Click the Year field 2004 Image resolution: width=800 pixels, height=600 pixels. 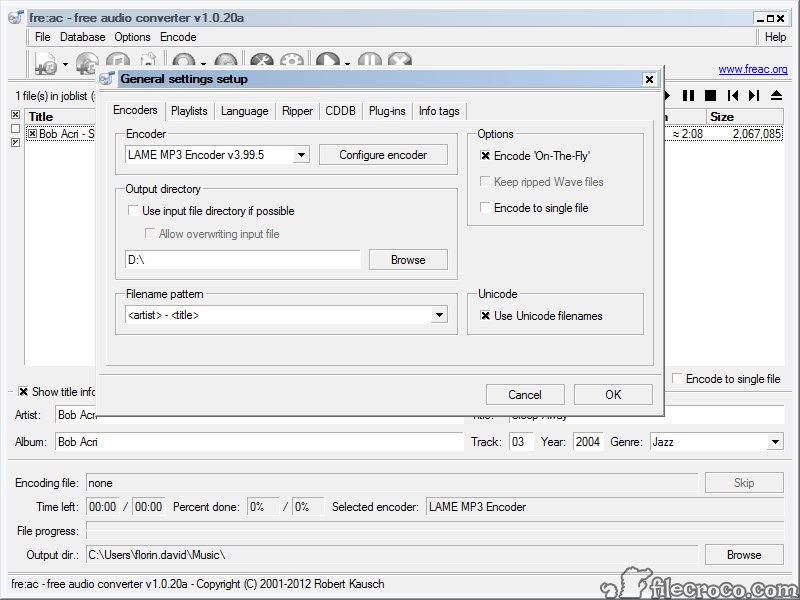(588, 442)
